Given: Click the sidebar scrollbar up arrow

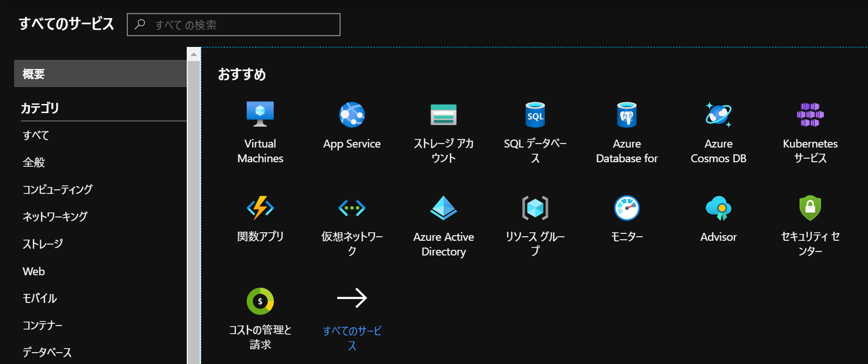Looking at the screenshot, I should (x=194, y=54).
